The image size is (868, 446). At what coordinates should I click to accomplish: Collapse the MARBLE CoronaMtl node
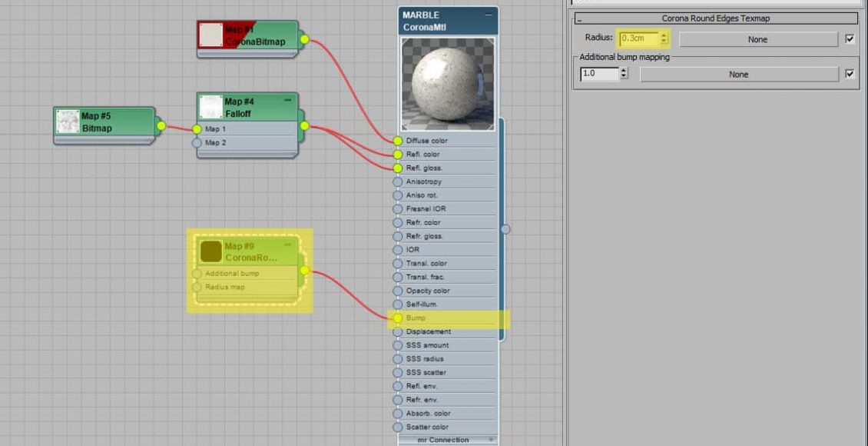point(488,15)
